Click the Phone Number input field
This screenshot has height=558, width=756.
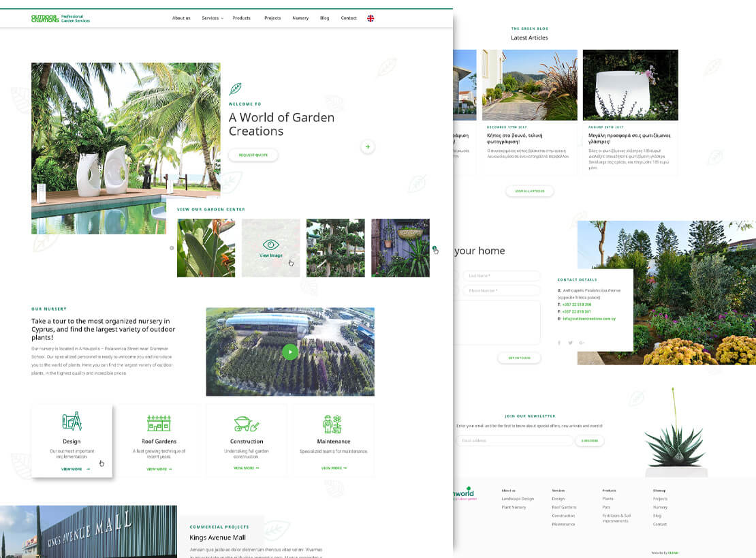[501, 290]
